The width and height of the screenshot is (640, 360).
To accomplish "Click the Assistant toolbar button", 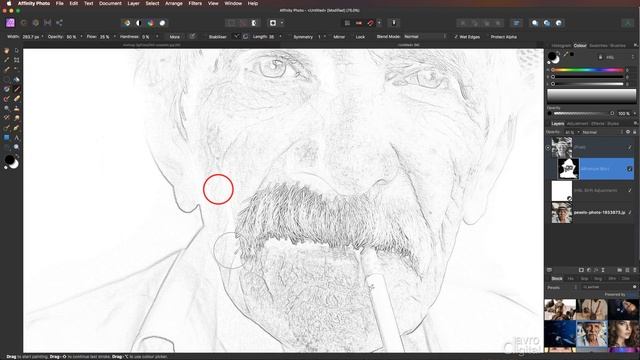I will 394,23.
